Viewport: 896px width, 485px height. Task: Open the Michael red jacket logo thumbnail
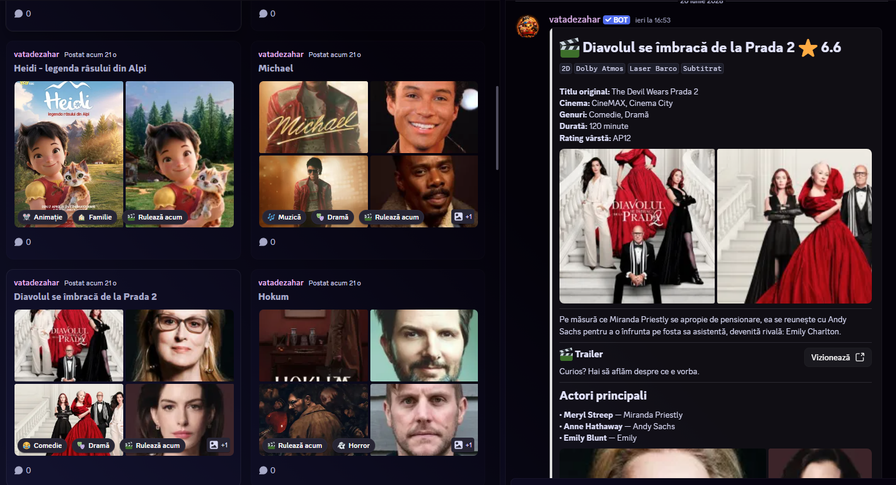pos(313,117)
